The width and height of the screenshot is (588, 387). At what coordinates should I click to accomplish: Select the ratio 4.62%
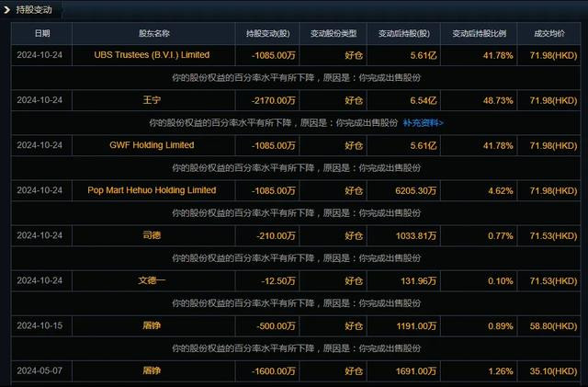[500, 190]
